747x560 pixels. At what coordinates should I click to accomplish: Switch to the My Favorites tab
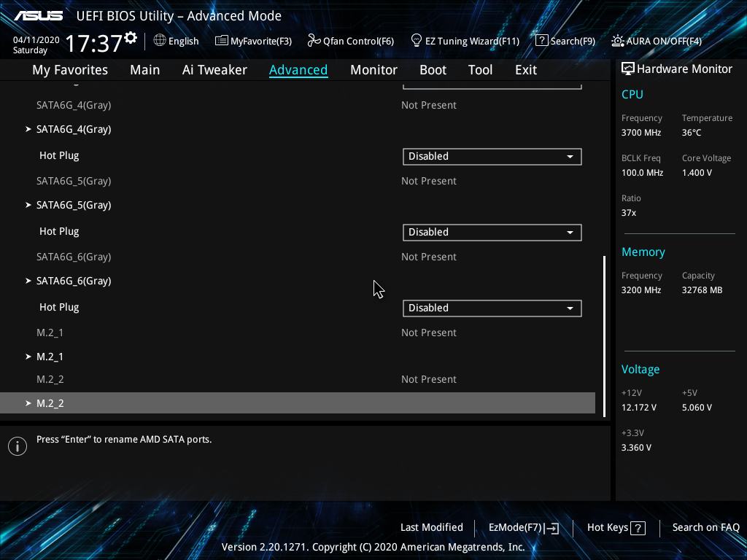[x=70, y=69]
